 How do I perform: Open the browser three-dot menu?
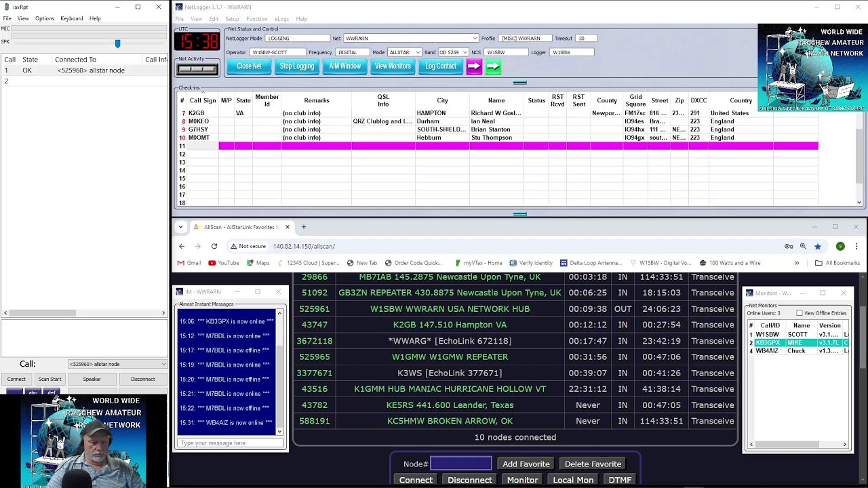tap(856, 246)
